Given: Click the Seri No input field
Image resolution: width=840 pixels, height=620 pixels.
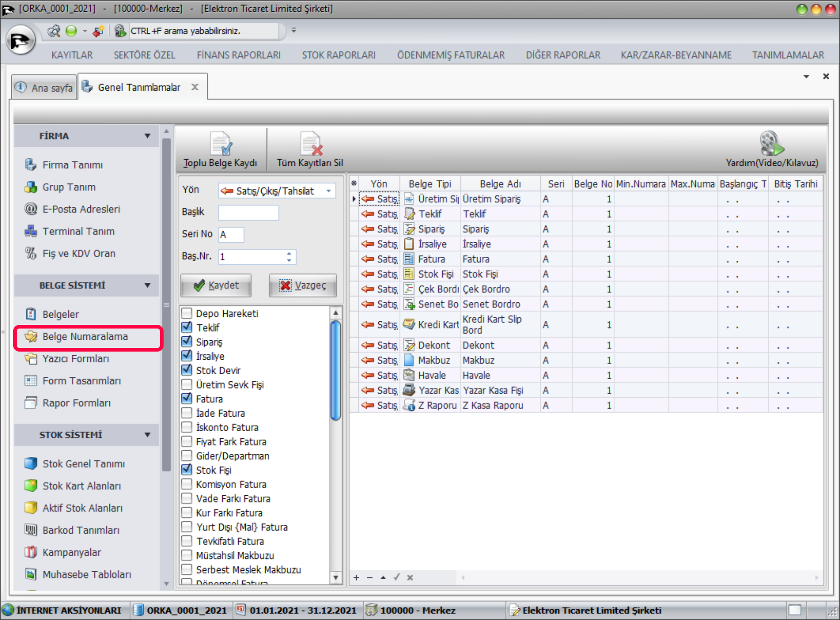Looking at the screenshot, I should pos(231,235).
